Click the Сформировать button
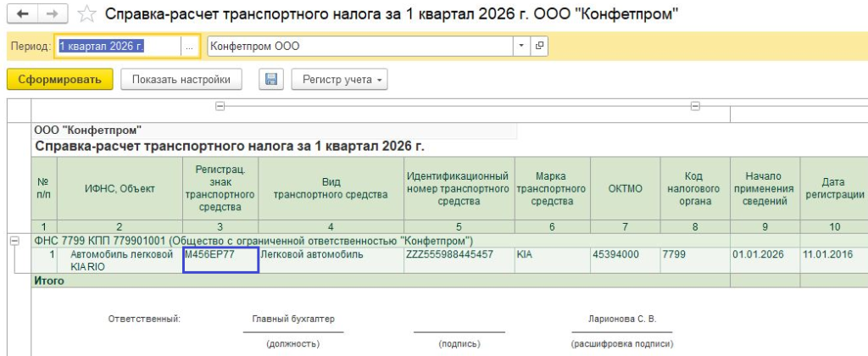The width and height of the screenshot is (868, 356). click(60, 79)
